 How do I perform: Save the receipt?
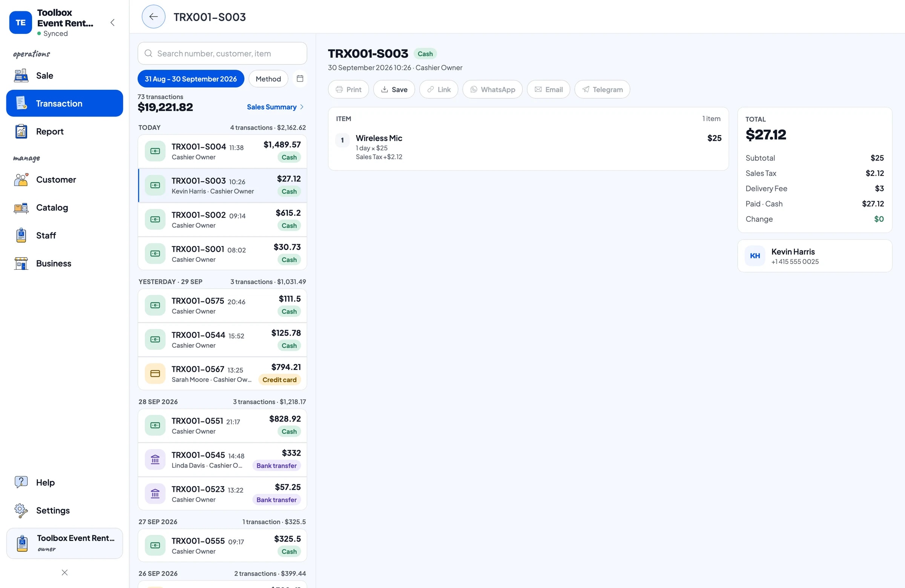(x=394, y=89)
